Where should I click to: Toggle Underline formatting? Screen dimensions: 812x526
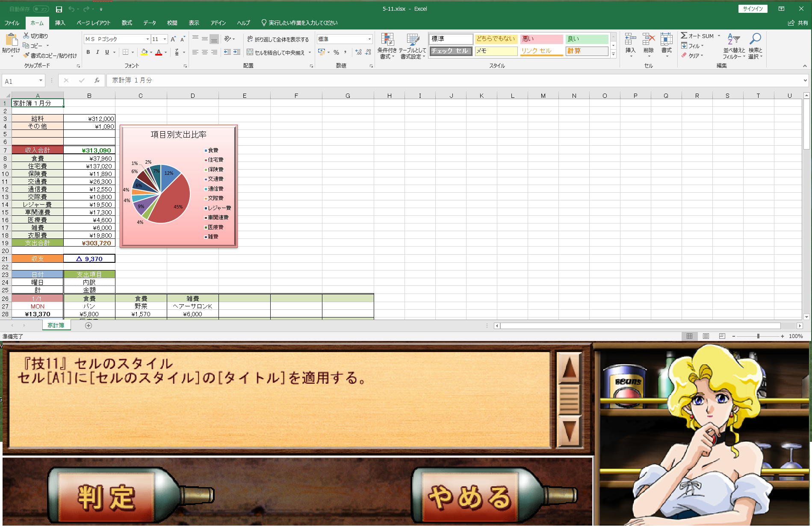coord(107,52)
